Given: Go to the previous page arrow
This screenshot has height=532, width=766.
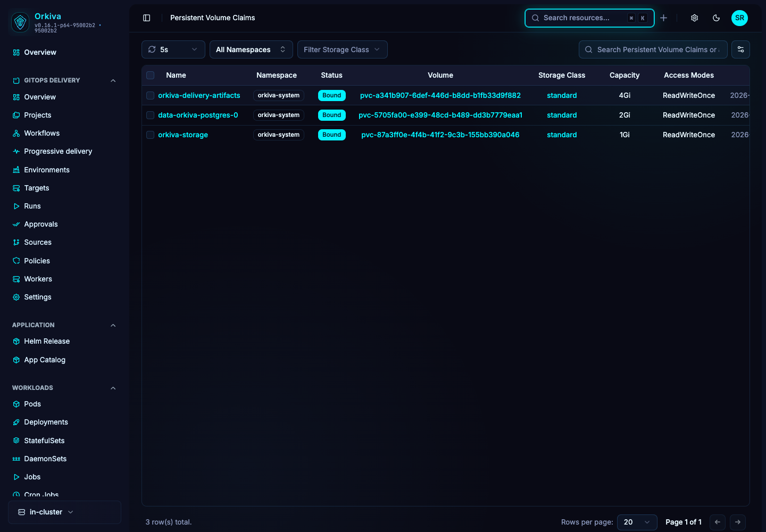Looking at the screenshot, I should [717, 522].
